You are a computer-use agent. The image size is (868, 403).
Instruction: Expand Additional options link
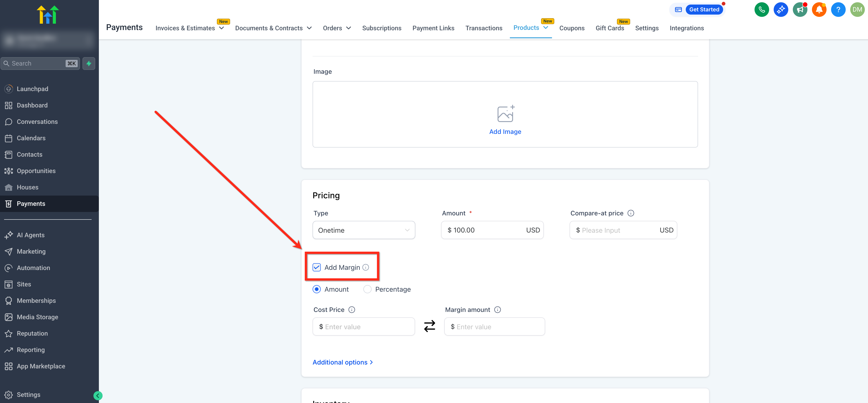click(342, 362)
